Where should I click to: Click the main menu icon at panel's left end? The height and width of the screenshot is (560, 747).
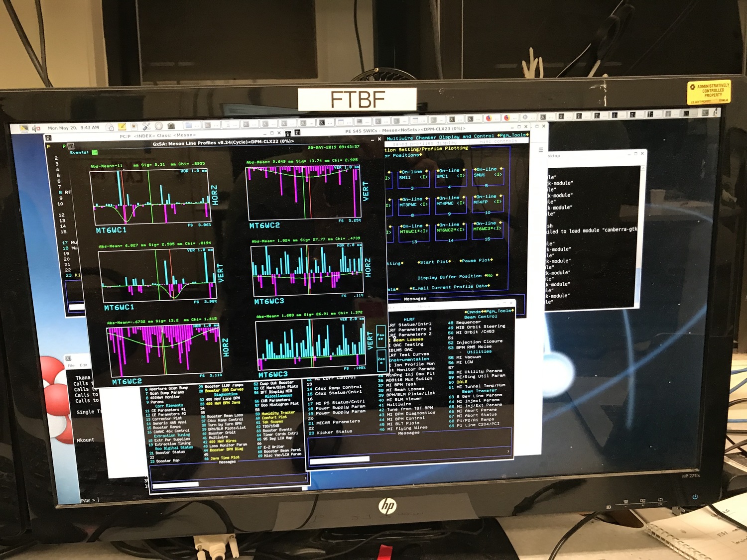[x=23, y=128]
